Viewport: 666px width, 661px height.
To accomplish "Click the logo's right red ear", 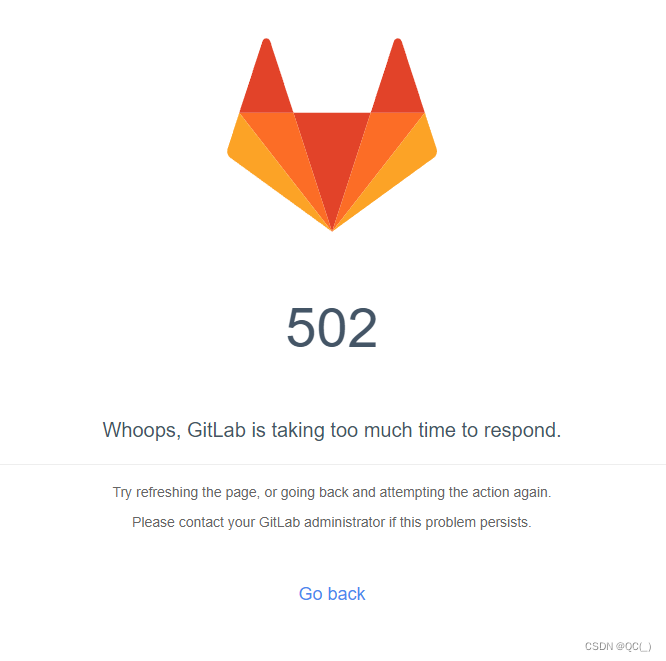I will (398, 83).
